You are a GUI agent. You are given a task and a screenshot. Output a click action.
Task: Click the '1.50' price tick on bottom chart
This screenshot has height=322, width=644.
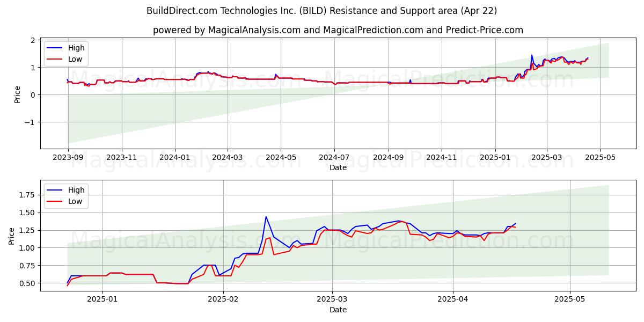27,213
